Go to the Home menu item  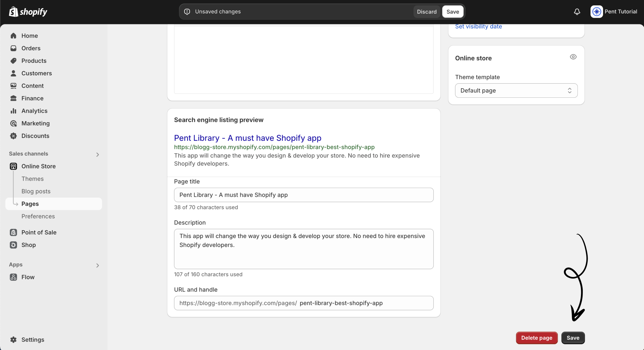click(x=30, y=36)
